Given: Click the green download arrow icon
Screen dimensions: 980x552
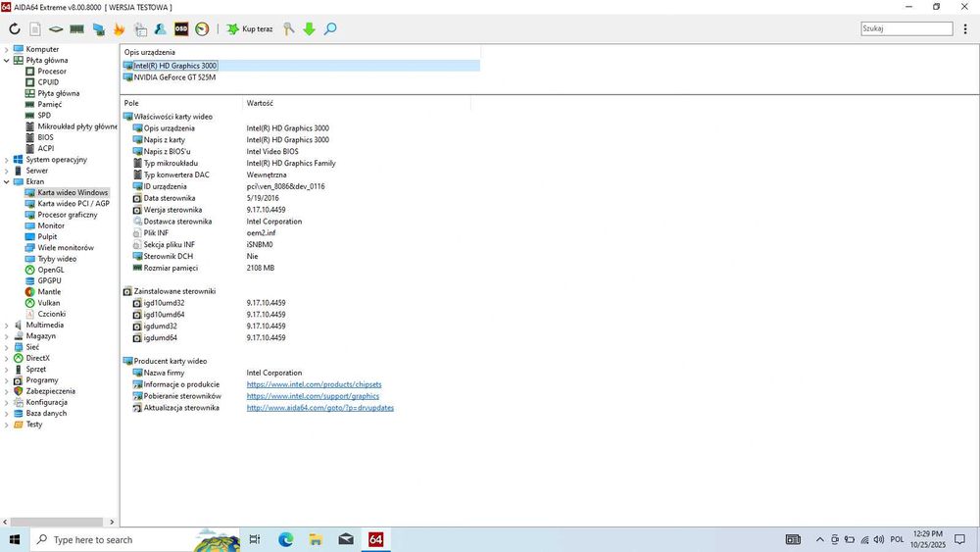Looking at the screenshot, I should tap(309, 28).
